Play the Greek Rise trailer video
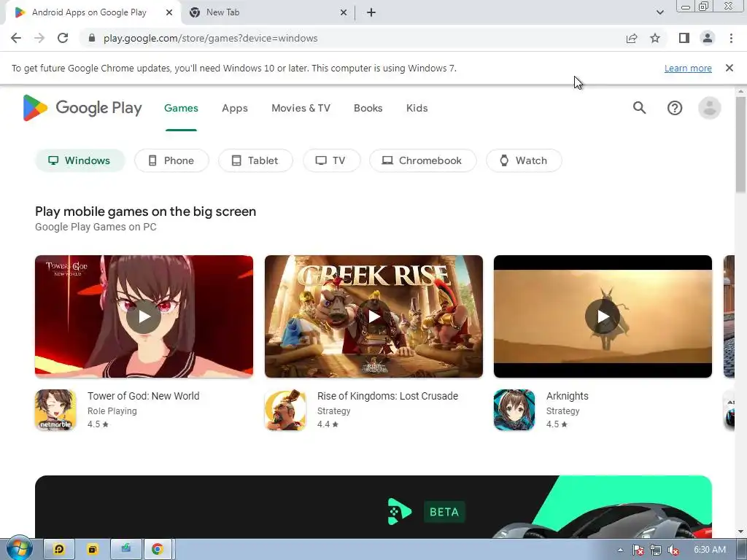The image size is (747, 560). coord(373,316)
